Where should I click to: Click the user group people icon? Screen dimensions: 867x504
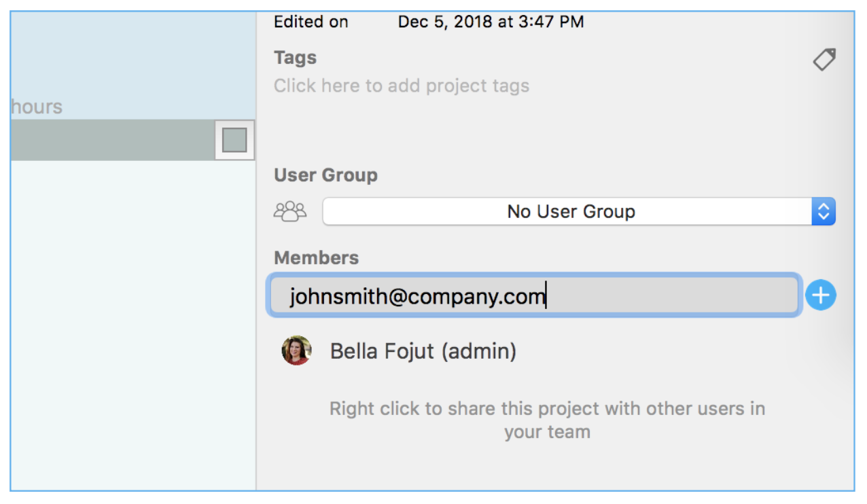tap(290, 212)
